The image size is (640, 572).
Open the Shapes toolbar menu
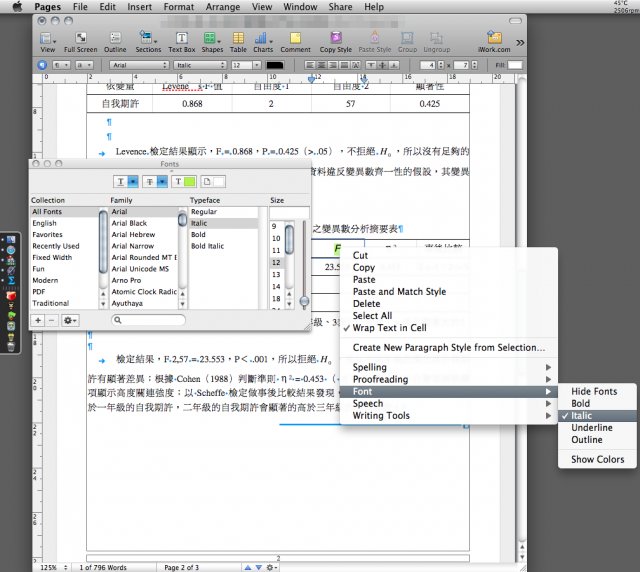(212, 42)
